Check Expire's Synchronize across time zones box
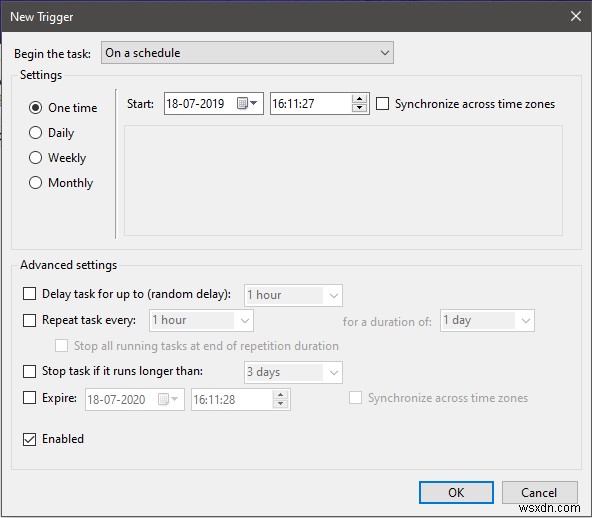Viewport: 592px width, 518px height. [355, 398]
